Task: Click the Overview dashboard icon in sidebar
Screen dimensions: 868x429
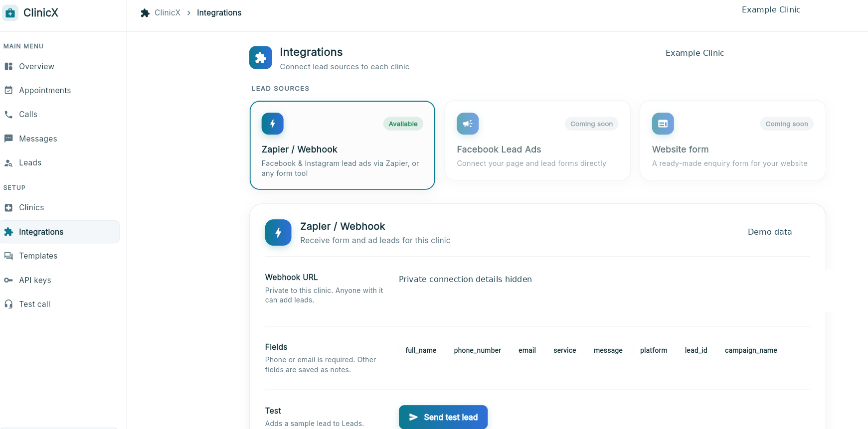Action: coord(8,66)
